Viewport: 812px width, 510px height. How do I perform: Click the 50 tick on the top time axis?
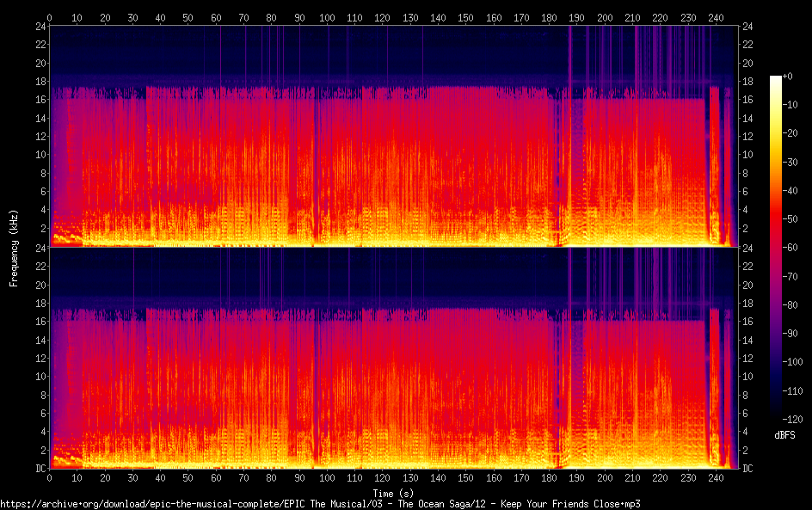click(188, 17)
